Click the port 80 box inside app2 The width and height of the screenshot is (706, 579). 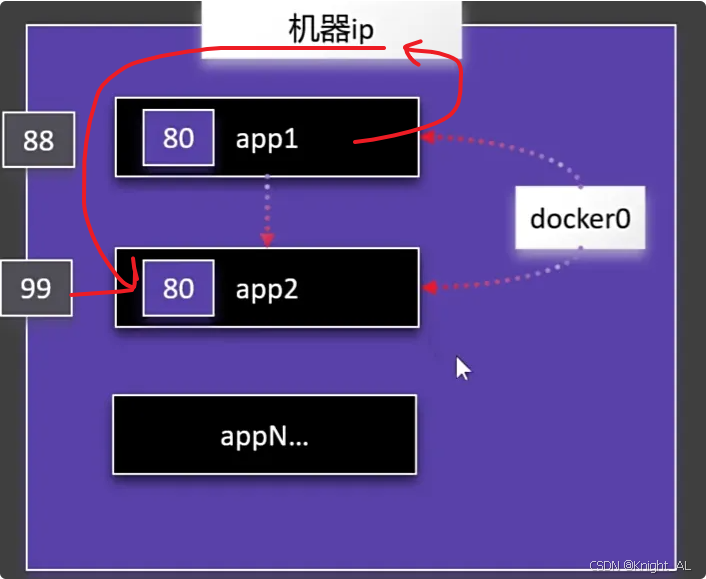[178, 288]
